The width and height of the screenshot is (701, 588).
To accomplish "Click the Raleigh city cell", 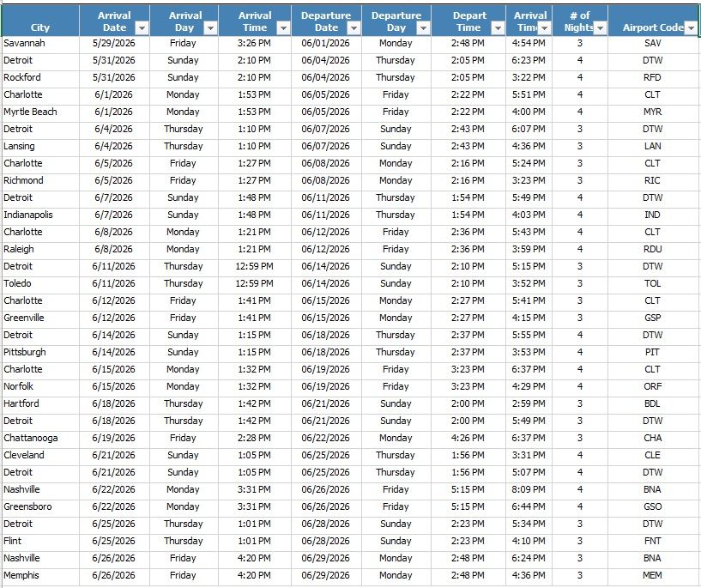I will [x=40, y=249].
